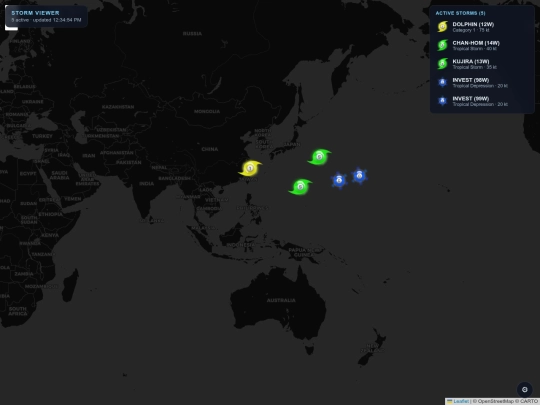
Task: Click the easternmost blue tropical depression marker
Action: tap(360, 176)
